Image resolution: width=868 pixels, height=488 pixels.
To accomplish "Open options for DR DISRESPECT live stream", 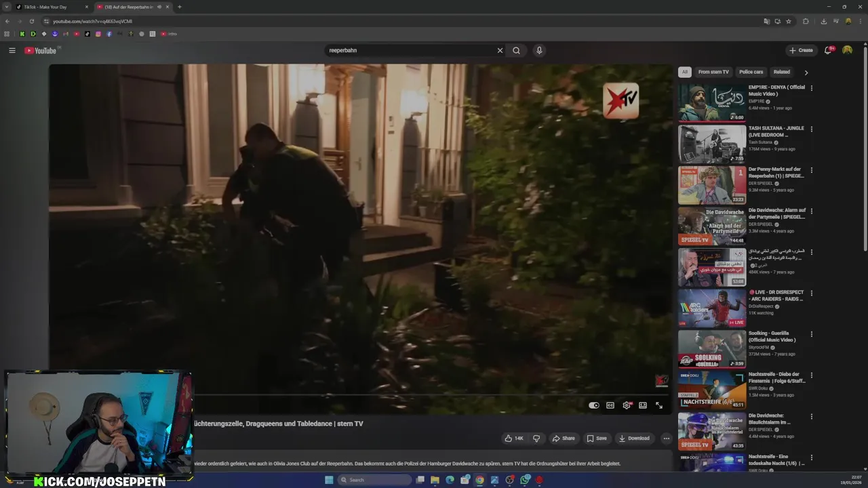I will [811, 293].
